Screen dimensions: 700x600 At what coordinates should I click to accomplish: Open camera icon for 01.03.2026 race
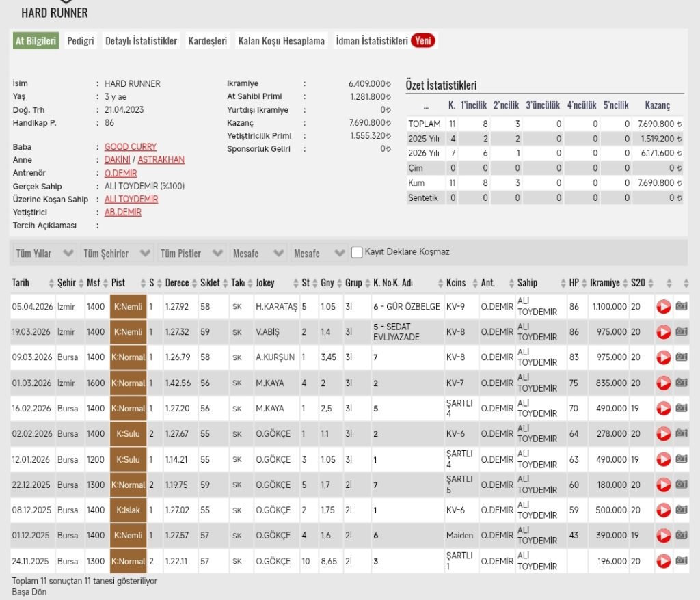coord(681,383)
